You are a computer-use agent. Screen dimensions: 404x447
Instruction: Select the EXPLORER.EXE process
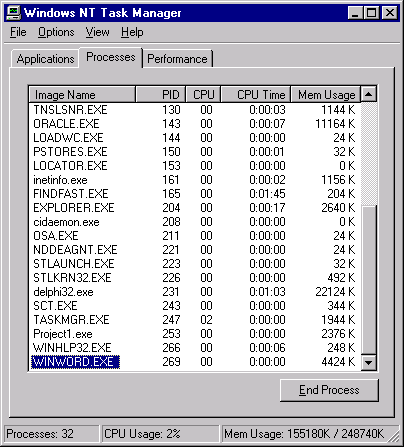(195, 208)
